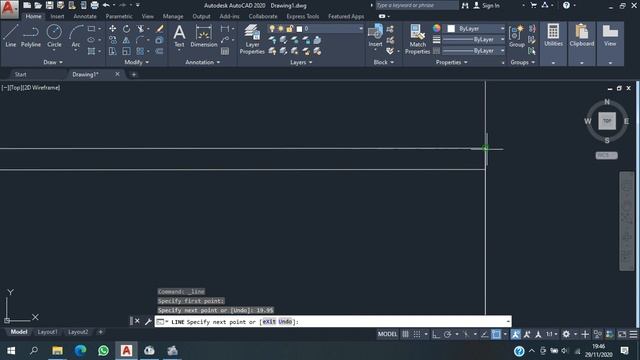Click the Erase tool
This screenshot has width=640, height=360.
tap(160, 29)
